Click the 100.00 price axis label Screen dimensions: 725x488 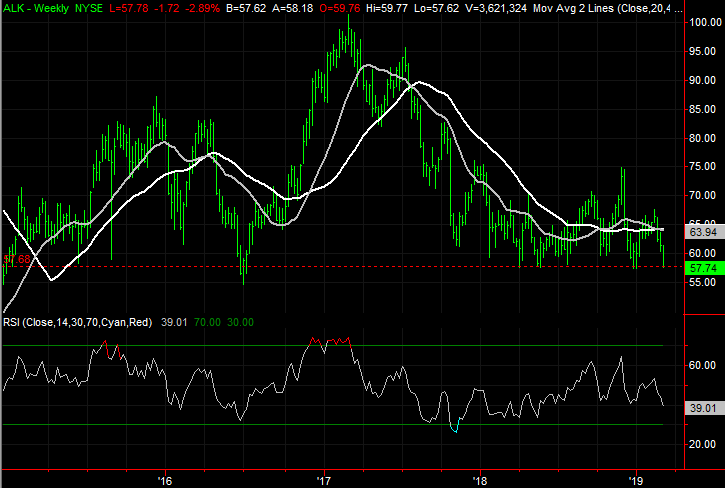pos(706,22)
